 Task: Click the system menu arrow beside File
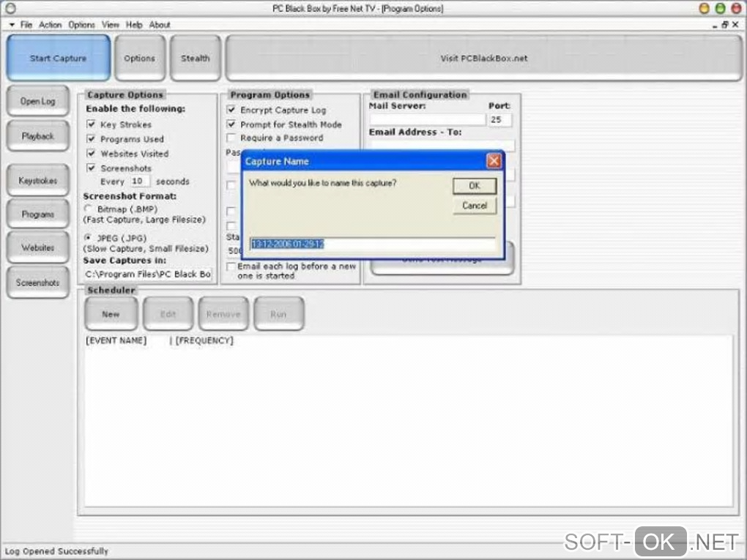click(x=12, y=25)
